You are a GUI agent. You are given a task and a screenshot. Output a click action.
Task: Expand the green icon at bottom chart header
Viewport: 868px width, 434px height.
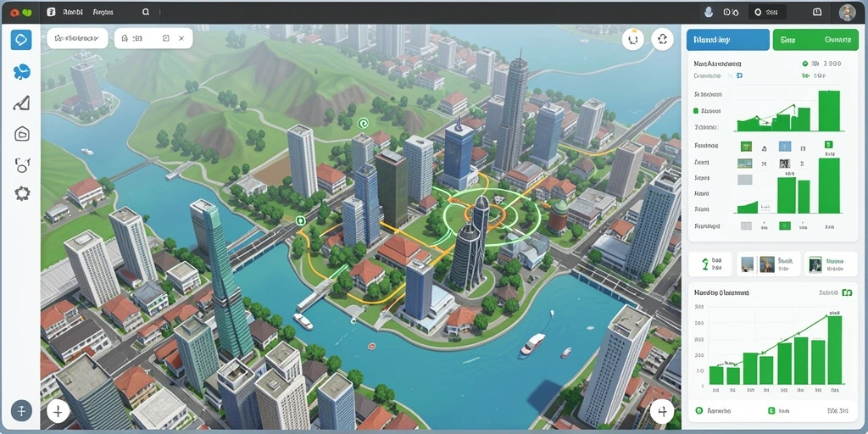pyautogui.click(x=847, y=292)
